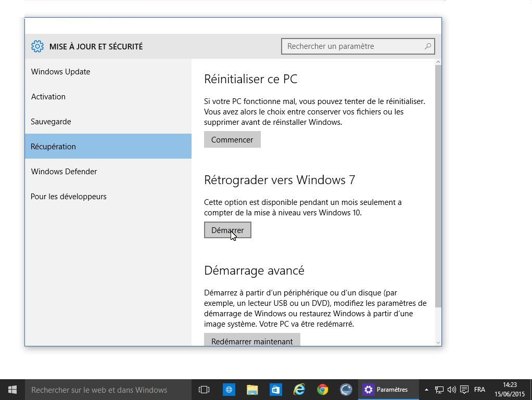Open the Windows Start menu
Screen dimensions: 532x400
pos(12,390)
